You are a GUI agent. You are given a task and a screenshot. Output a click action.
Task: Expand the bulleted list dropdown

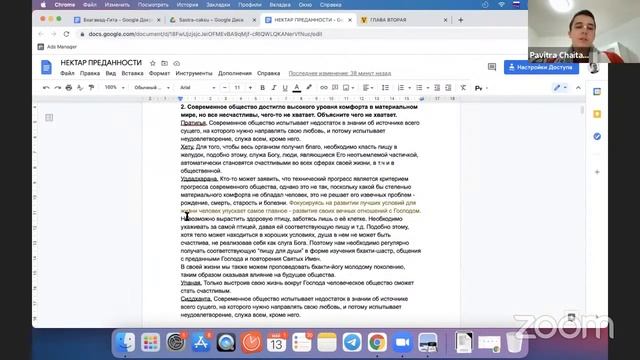[x=422, y=88]
